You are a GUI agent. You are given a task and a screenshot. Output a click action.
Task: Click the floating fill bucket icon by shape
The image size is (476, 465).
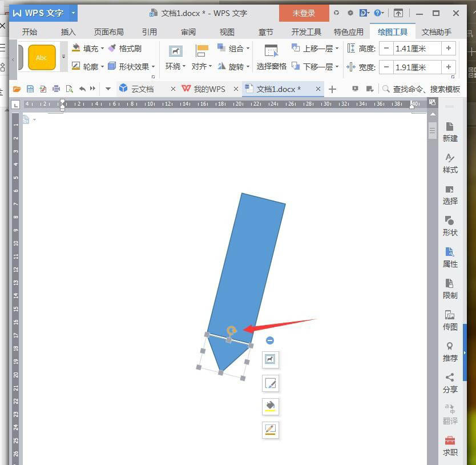click(x=270, y=406)
